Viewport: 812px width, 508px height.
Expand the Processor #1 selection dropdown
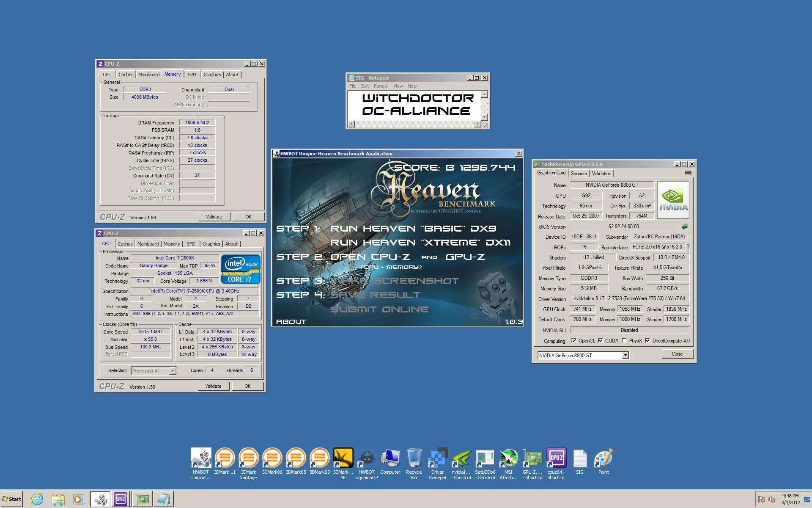click(x=173, y=371)
